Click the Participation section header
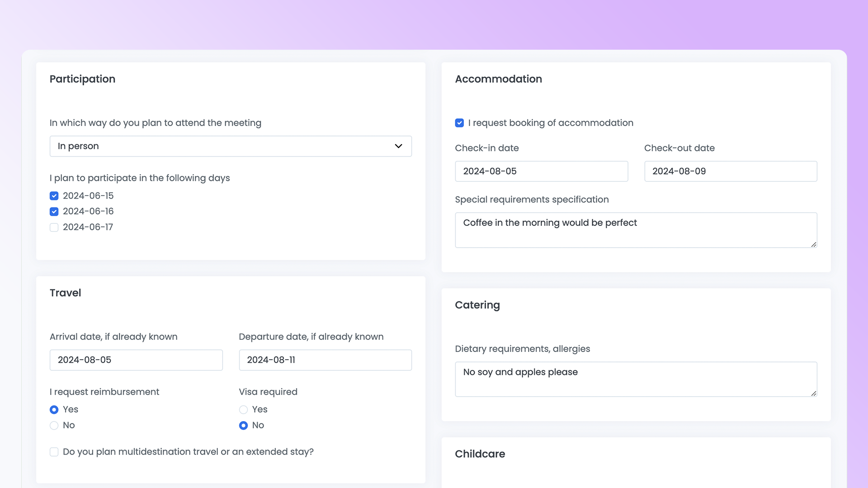The width and height of the screenshot is (868, 488). tap(82, 79)
